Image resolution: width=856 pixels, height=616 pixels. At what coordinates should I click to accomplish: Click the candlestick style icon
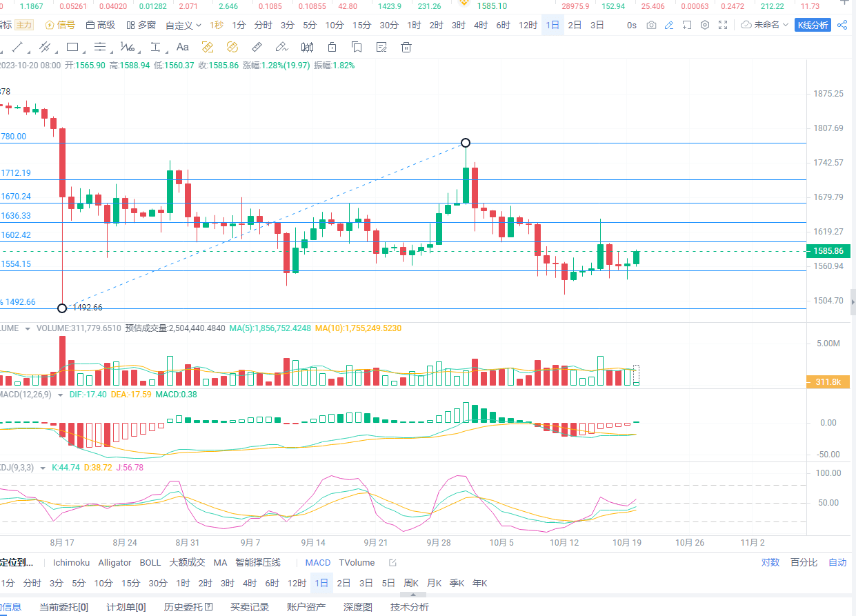coord(308,47)
